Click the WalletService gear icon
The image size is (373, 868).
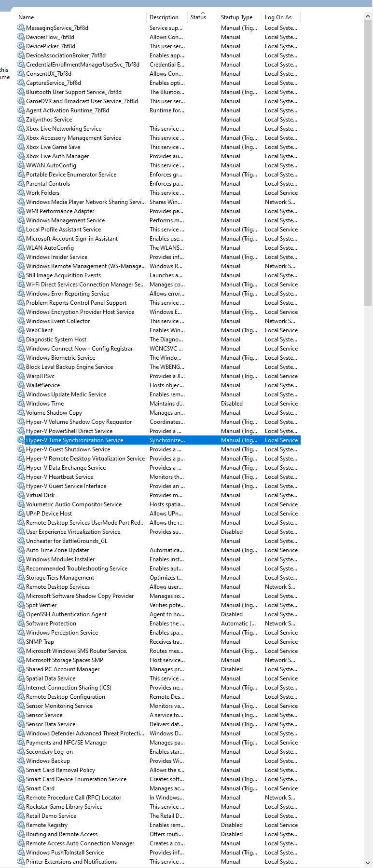[21, 385]
